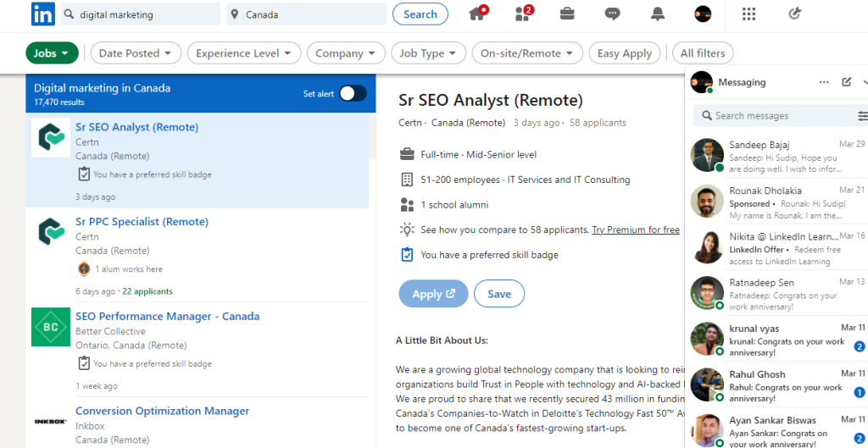Expand the Date Posted filter
The height and width of the screenshot is (448, 868).
coord(136,53)
